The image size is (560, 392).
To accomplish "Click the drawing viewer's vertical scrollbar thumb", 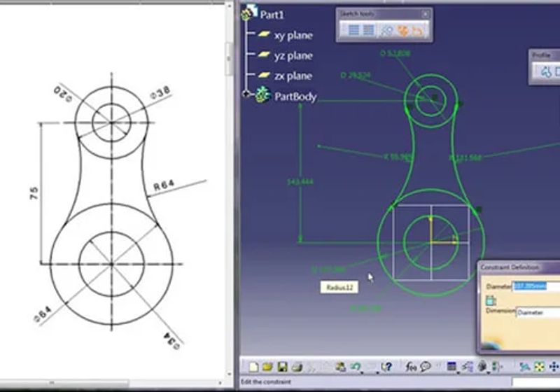I will pyautogui.click(x=229, y=59).
